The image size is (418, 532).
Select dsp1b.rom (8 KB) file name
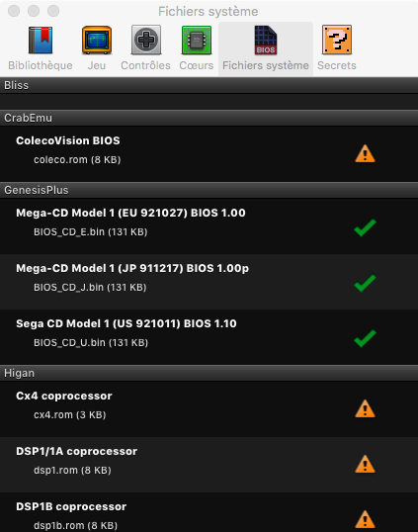[76, 525]
